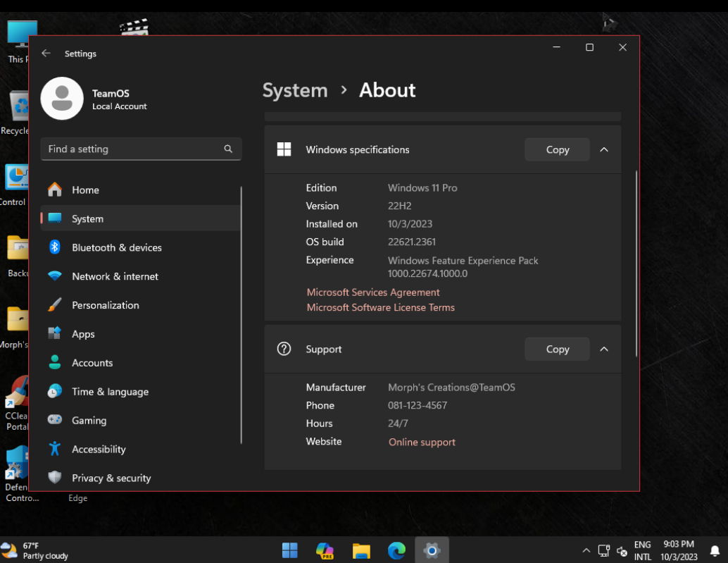Viewport: 728px width, 563px height.
Task: Focus the Find a setting search field
Action: 141,149
